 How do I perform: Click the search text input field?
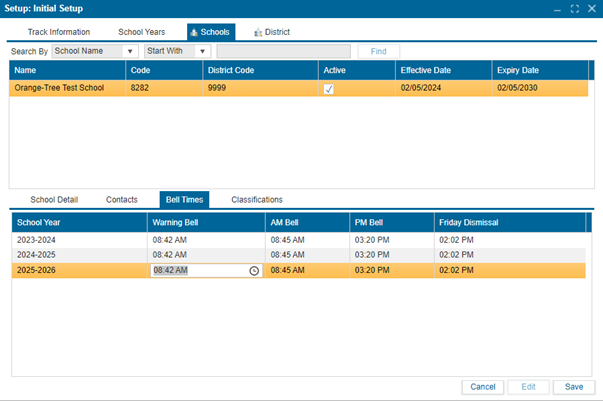283,51
